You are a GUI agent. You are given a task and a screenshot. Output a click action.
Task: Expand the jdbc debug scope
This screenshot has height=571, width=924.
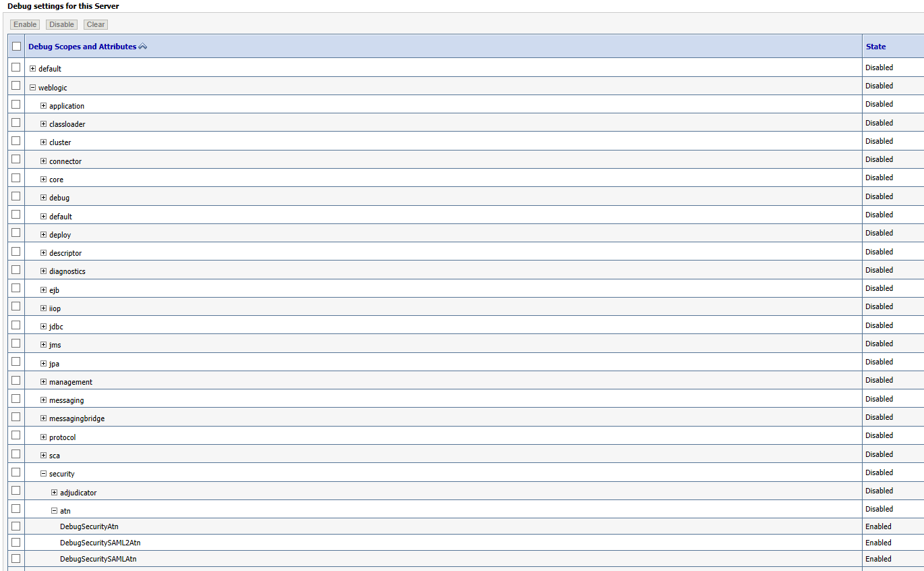pyautogui.click(x=43, y=327)
